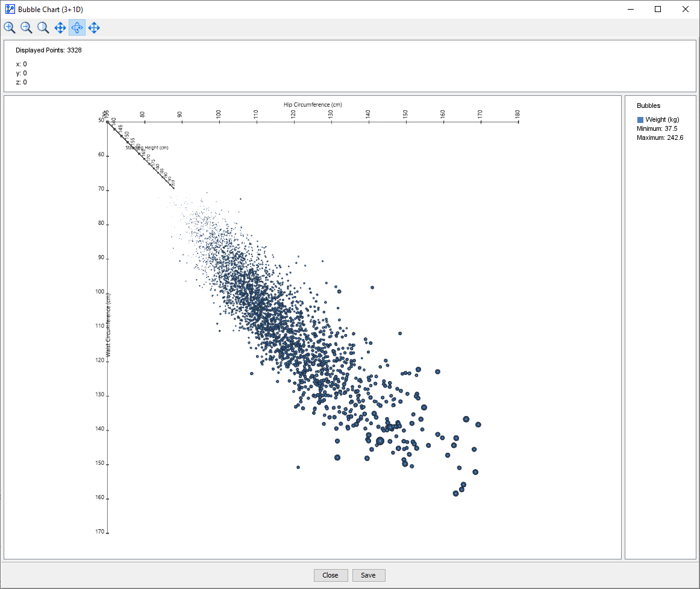Image resolution: width=700 pixels, height=589 pixels.
Task: Minimize the Bubble Chart window
Action: [630, 9]
